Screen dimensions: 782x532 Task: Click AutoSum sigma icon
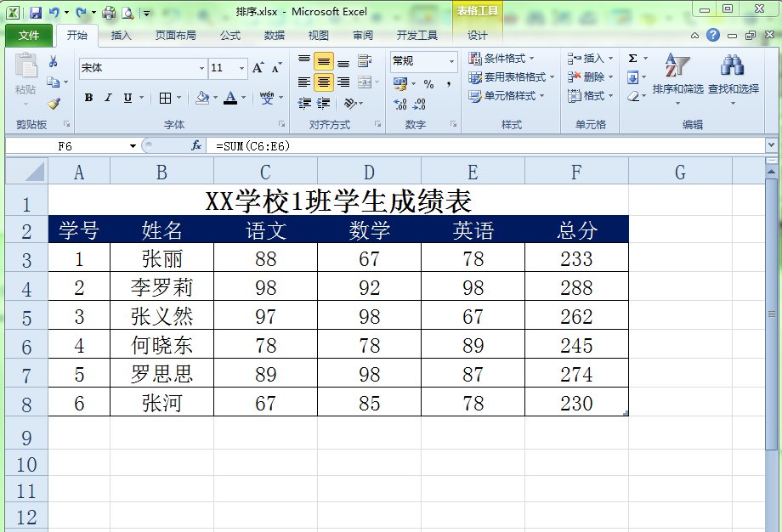tap(633, 59)
